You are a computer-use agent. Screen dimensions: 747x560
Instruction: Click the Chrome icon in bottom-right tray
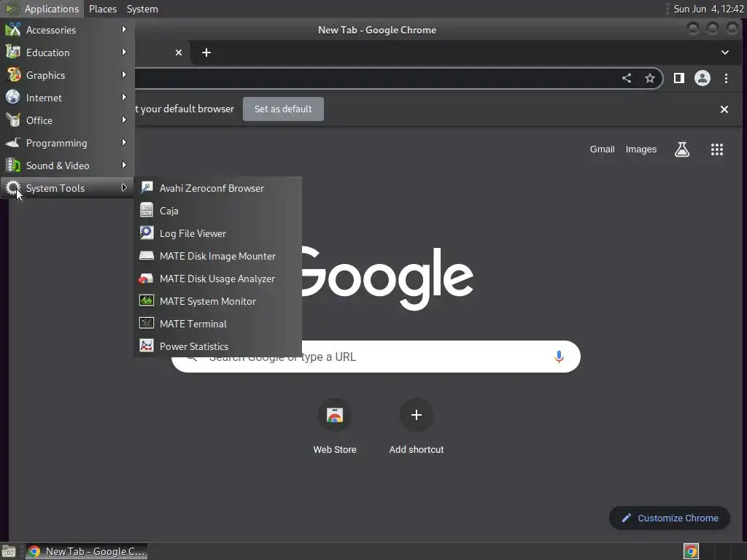[691, 551]
